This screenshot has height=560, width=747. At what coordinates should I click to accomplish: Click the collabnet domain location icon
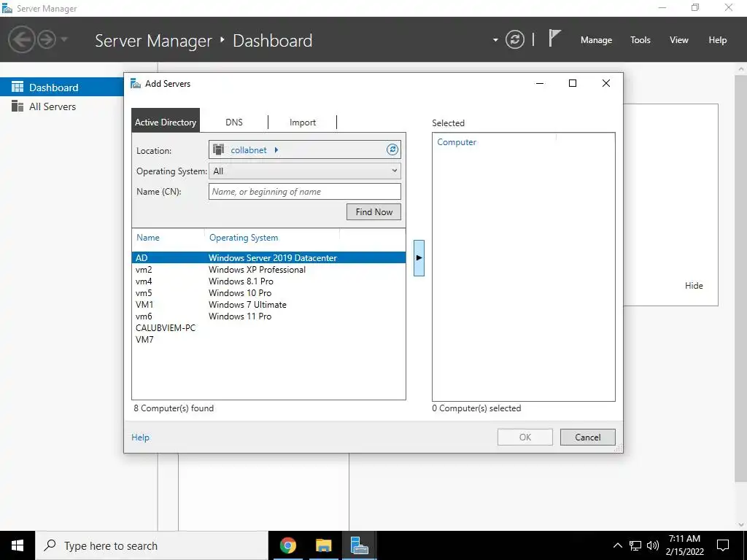[219, 149]
